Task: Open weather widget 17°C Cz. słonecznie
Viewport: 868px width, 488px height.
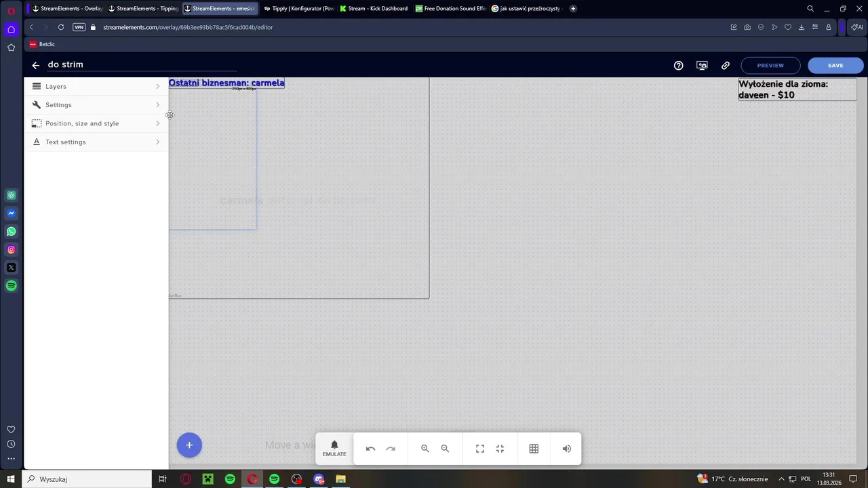Action: coord(732,479)
